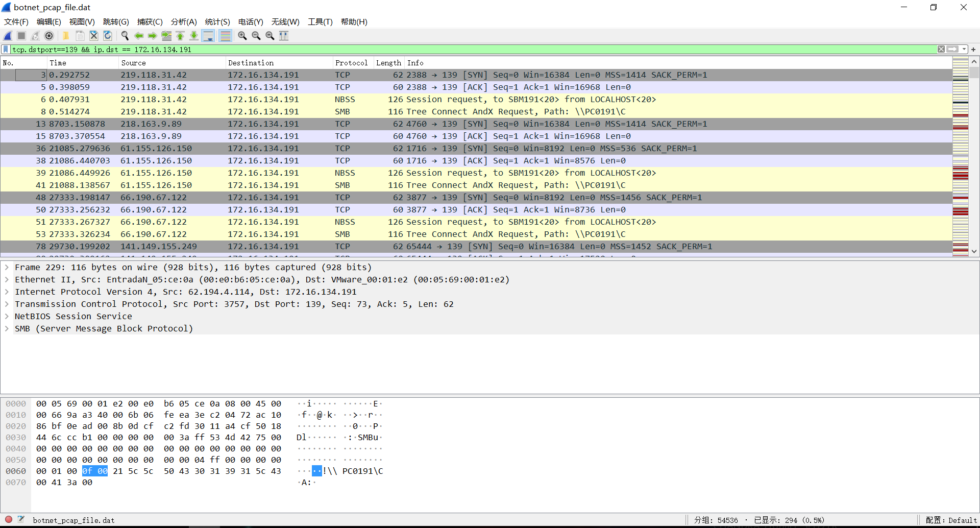Apply the display filter arrow

coord(952,50)
